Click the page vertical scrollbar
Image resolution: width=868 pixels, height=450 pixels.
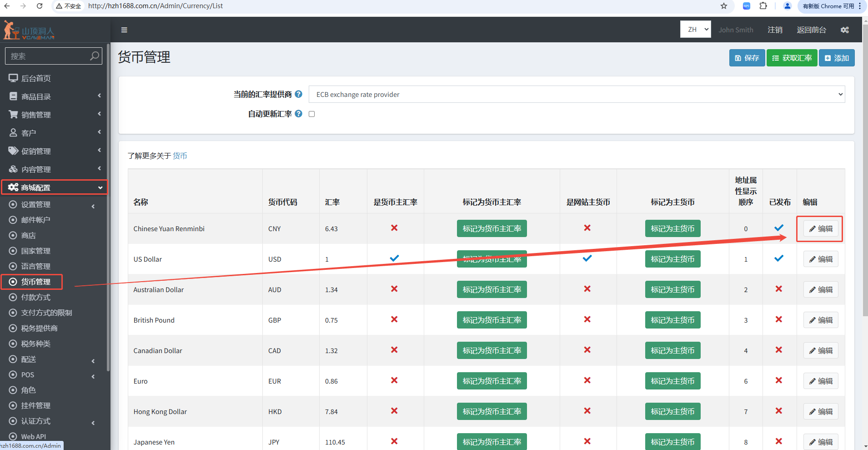click(864, 182)
